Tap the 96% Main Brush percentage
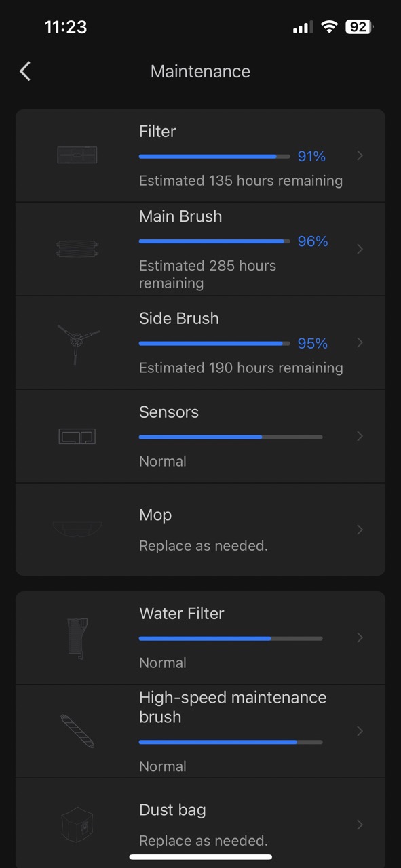This screenshot has height=868, width=401. (x=313, y=241)
